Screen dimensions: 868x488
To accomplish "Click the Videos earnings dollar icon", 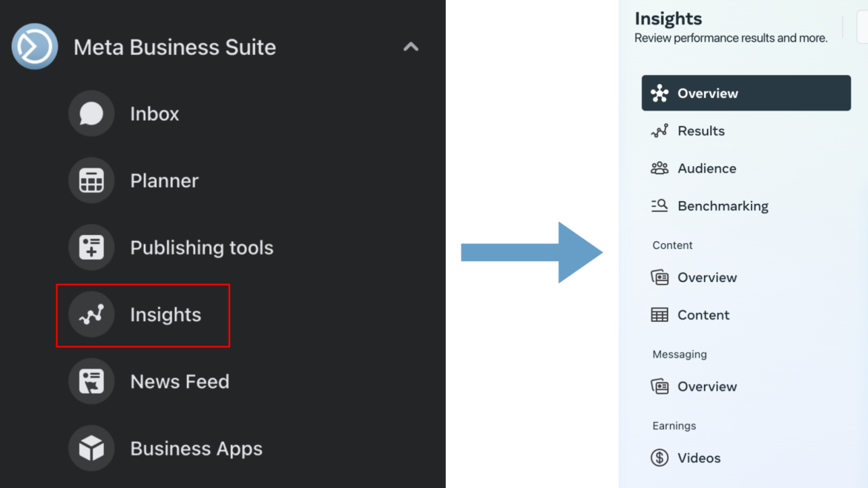I will point(659,458).
